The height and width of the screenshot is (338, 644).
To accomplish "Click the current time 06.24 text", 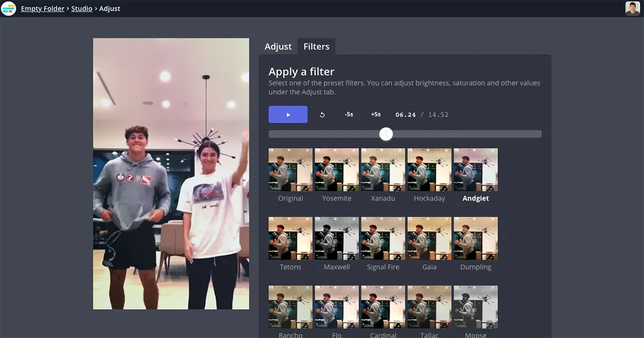I will (x=406, y=115).
